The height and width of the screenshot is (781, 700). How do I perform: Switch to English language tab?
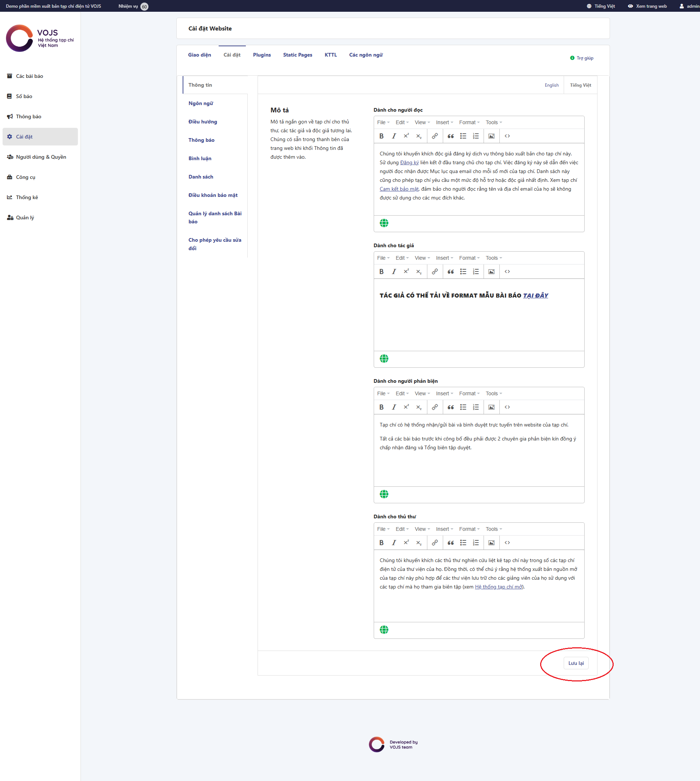pos(551,85)
